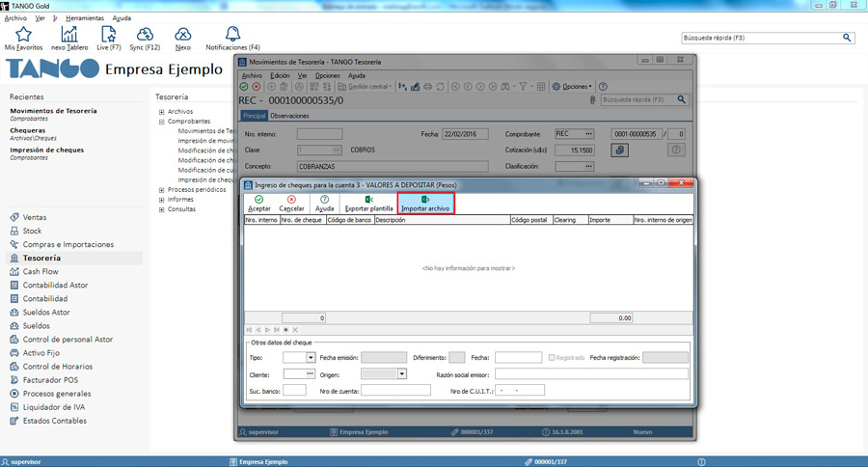Open recent item Chequeras

click(28, 130)
